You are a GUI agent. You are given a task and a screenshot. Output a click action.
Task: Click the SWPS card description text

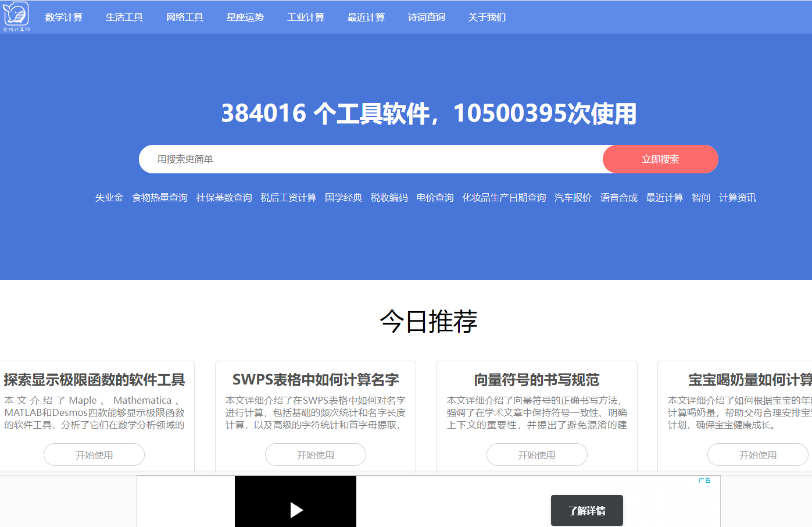[316, 413]
